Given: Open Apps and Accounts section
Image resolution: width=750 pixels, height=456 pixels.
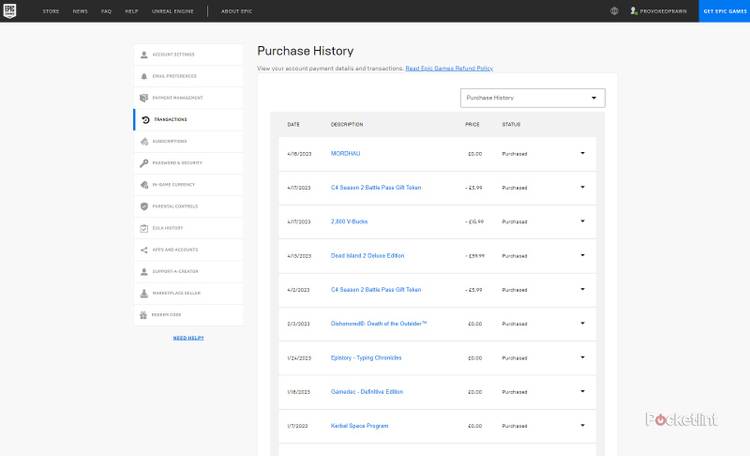Looking at the screenshot, I should point(174,250).
